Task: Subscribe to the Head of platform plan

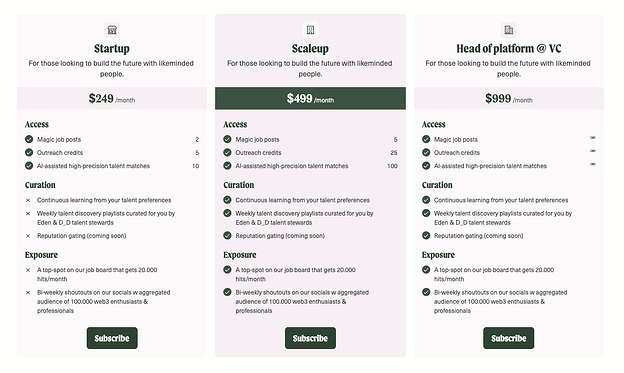Action: [509, 338]
